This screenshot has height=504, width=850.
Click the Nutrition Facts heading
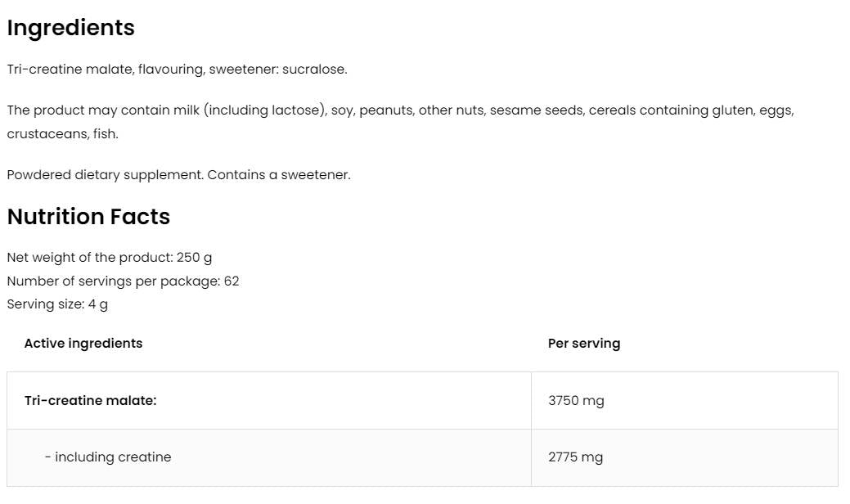[x=88, y=217]
